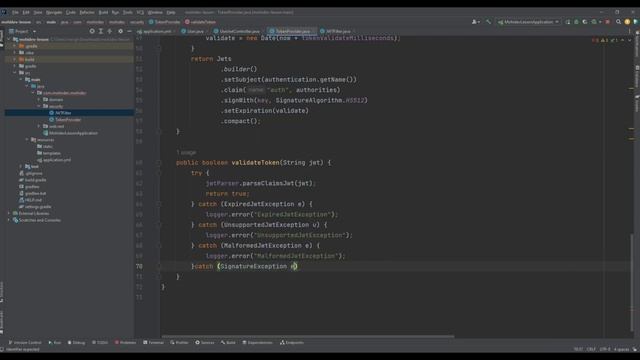Click the red Stop icon in the toolbar

coord(607,22)
